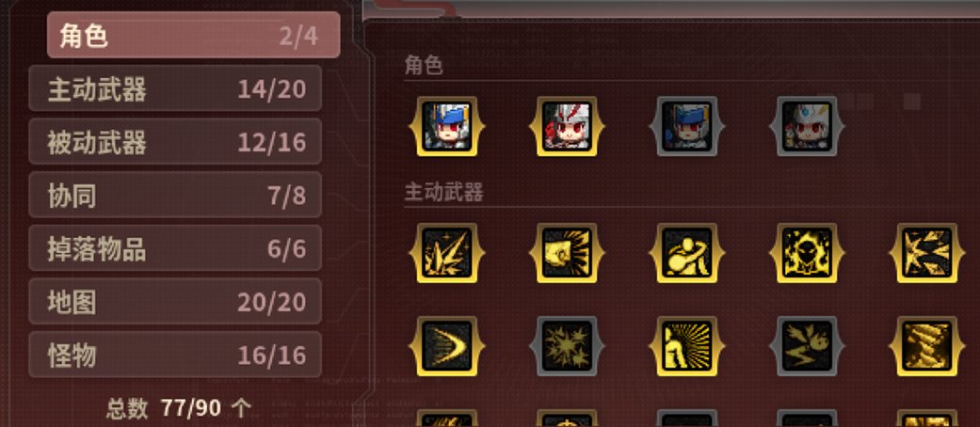Open the 掉落物品 category
Image resolution: width=980 pixels, height=427 pixels.
[175, 248]
